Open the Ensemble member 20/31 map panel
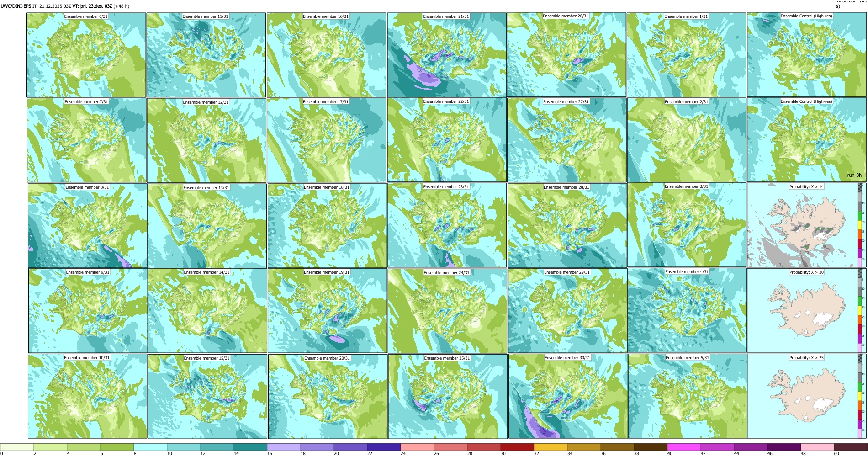This screenshot has height=457, width=868. point(328,396)
